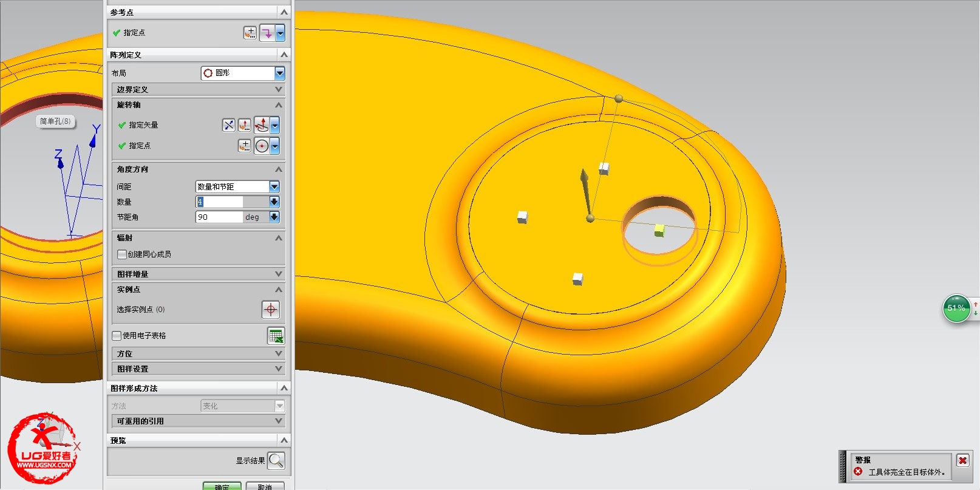Screen dimensions: 980x490
Task: Click the 取消 cancel button
Action: point(265,486)
